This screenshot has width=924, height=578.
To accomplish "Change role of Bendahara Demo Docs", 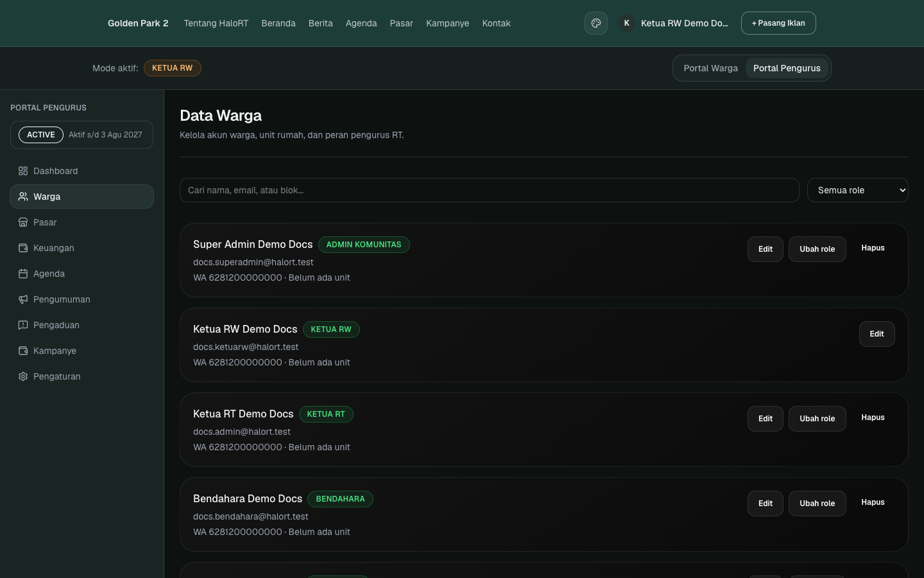I will click(817, 504).
